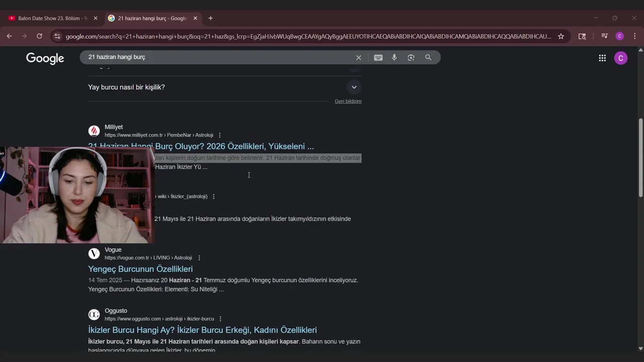This screenshot has height=362, width=644.
Task: Close the 21 haziran hangi burç tab
Action: (195, 18)
